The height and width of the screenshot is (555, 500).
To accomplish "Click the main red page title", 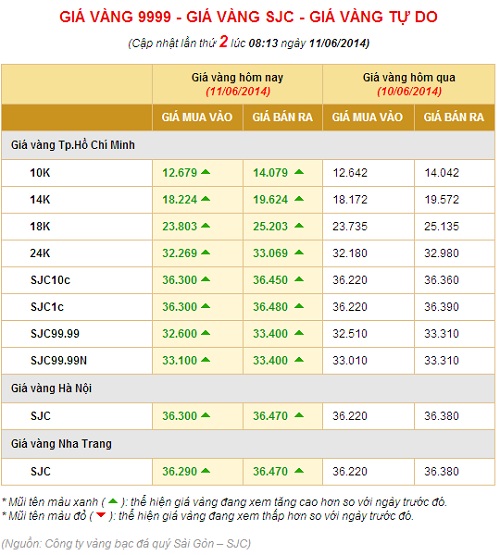I will coord(248,17).
